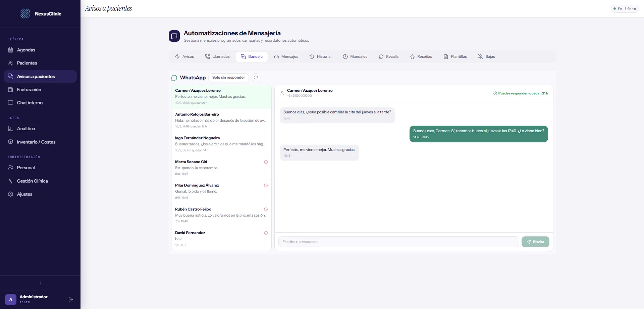Switch to the Plantillas tab
Screen dimensions: 644x309
click(455, 56)
